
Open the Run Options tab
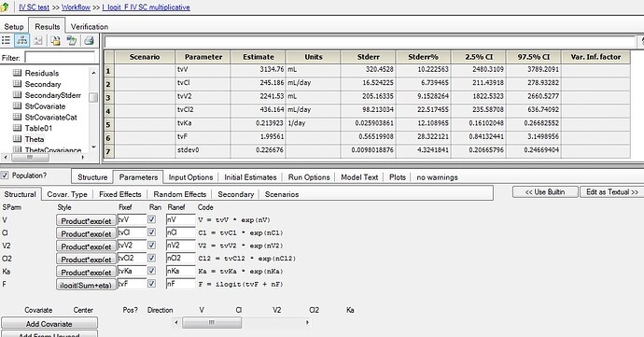(x=309, y=177)
